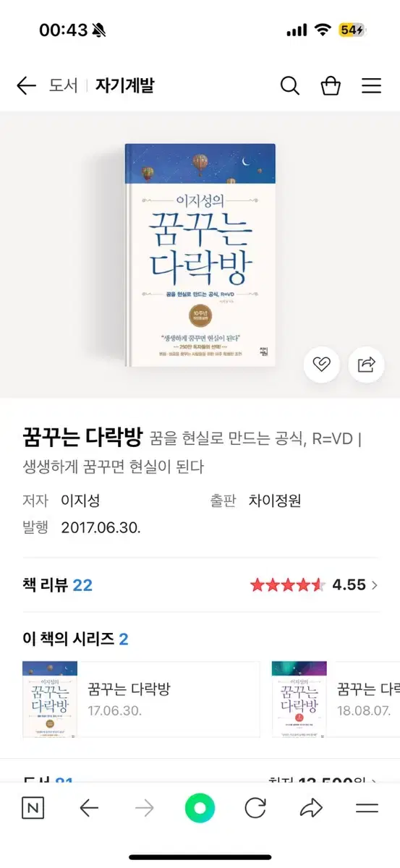
Task: Open the shopping basket icon
Action: [x=331, y=86]
